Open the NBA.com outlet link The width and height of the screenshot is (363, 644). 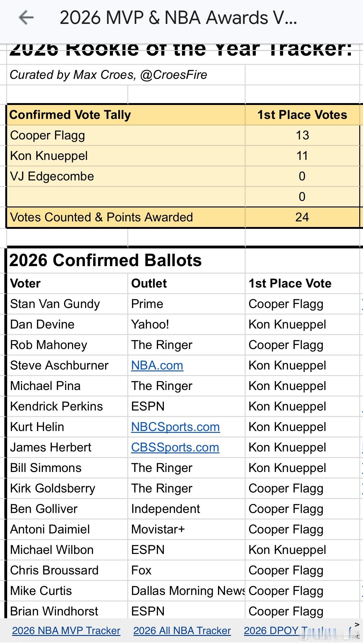click(x=157, y=365)
